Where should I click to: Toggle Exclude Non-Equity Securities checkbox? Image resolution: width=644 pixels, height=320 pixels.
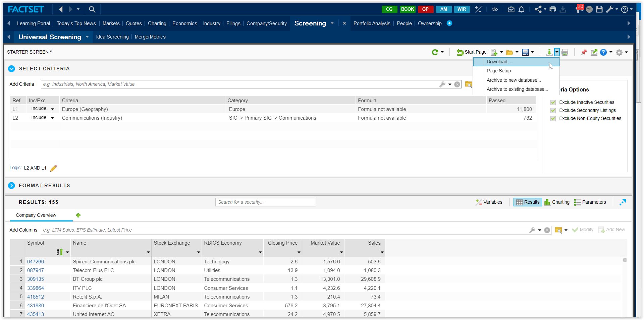click(x=553, y=118)
